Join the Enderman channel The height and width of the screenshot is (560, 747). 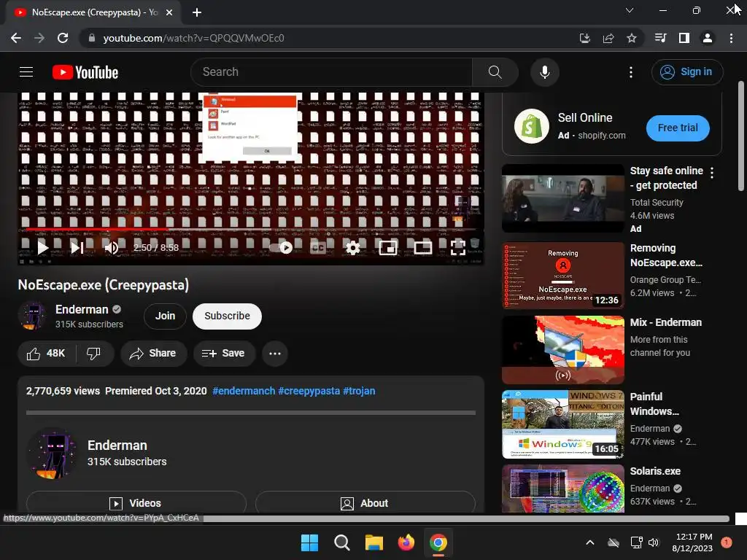165,316
